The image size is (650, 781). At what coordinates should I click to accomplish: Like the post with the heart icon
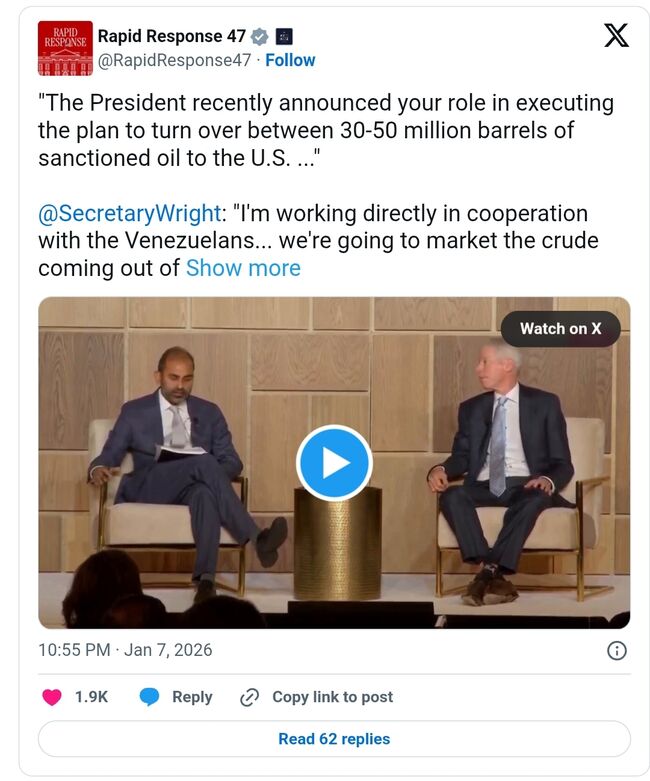point(50,697)
